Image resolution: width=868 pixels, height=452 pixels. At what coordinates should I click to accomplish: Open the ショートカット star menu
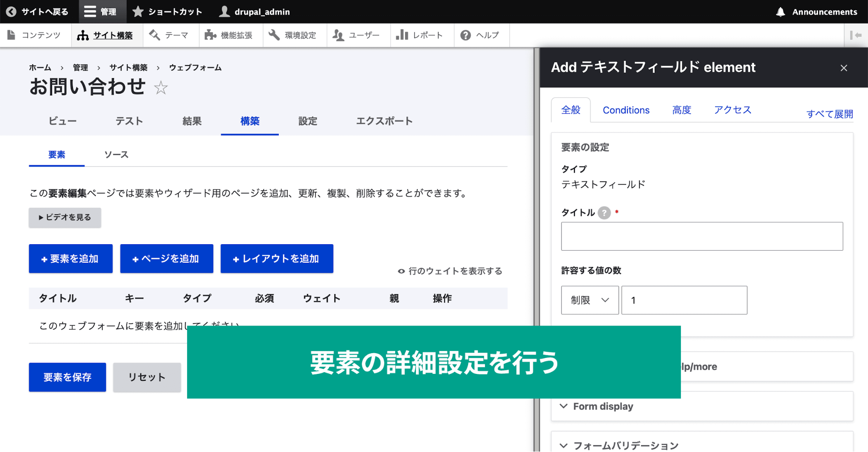coord(167,12)
